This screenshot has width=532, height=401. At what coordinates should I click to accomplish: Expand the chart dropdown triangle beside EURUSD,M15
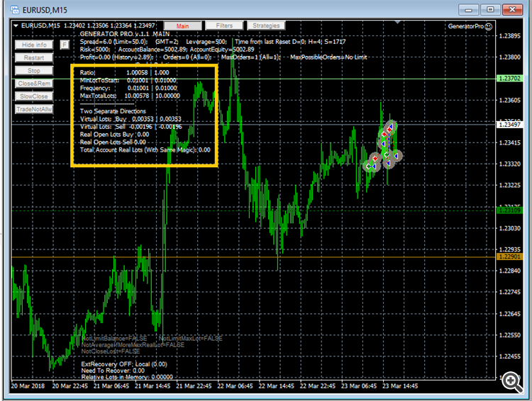[16, 26]
